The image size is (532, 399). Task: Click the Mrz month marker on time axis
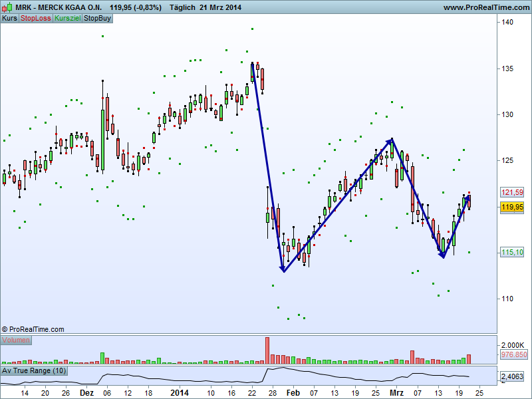(x=396, y=393)
